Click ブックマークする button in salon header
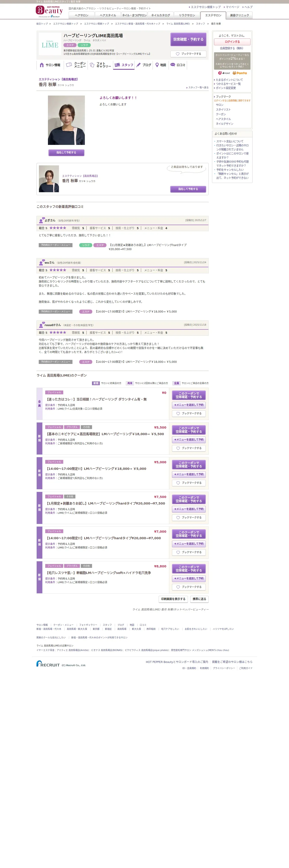This screenshot has height=868, width=289. (x=188, y=54)
